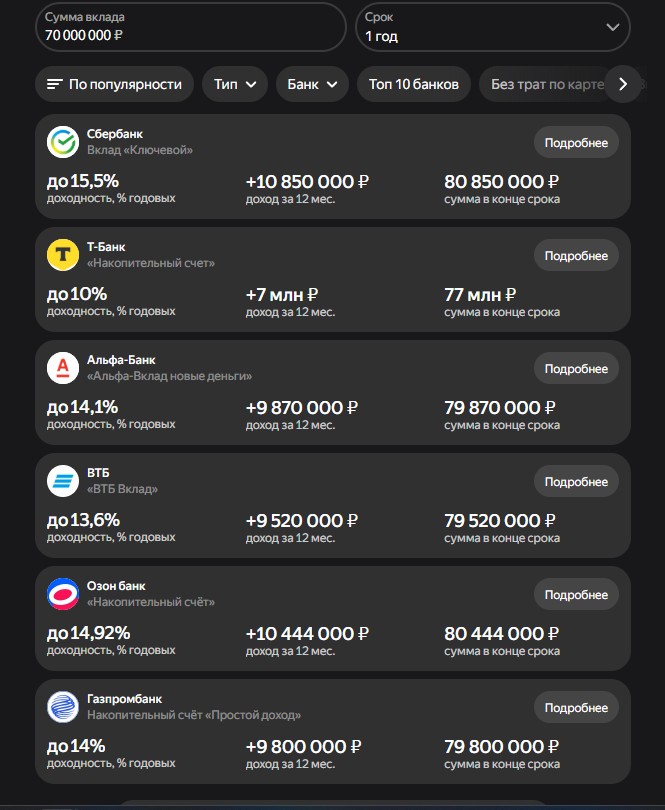Toggle the Топ 10 банков filter chip
The height and width of the screenshot is (810, 665).
tap(414, 84)
